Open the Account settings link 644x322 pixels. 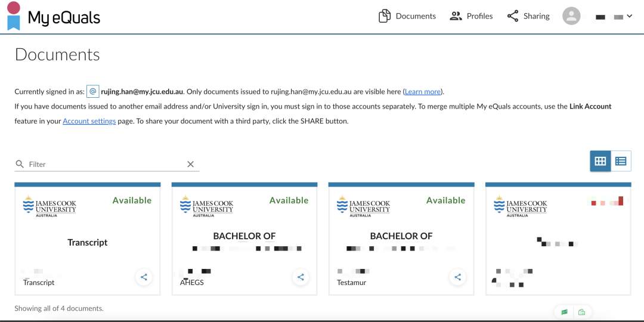(89, 121)
